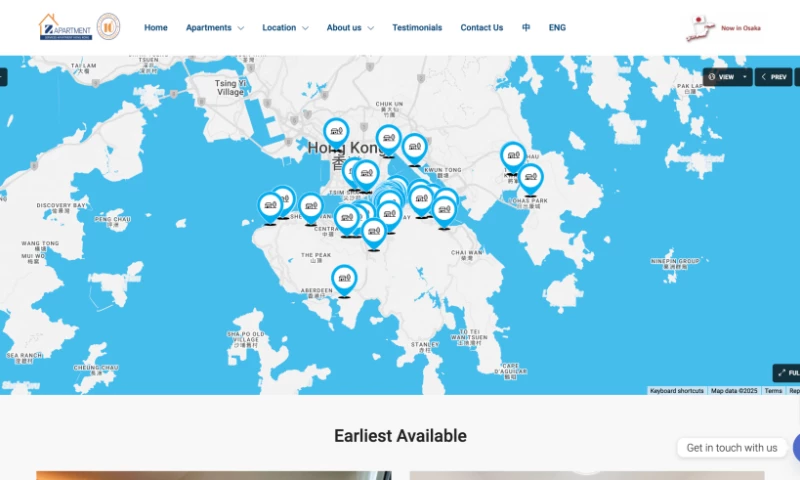
Task: Go to the Home page
Action: click(156, 28)
